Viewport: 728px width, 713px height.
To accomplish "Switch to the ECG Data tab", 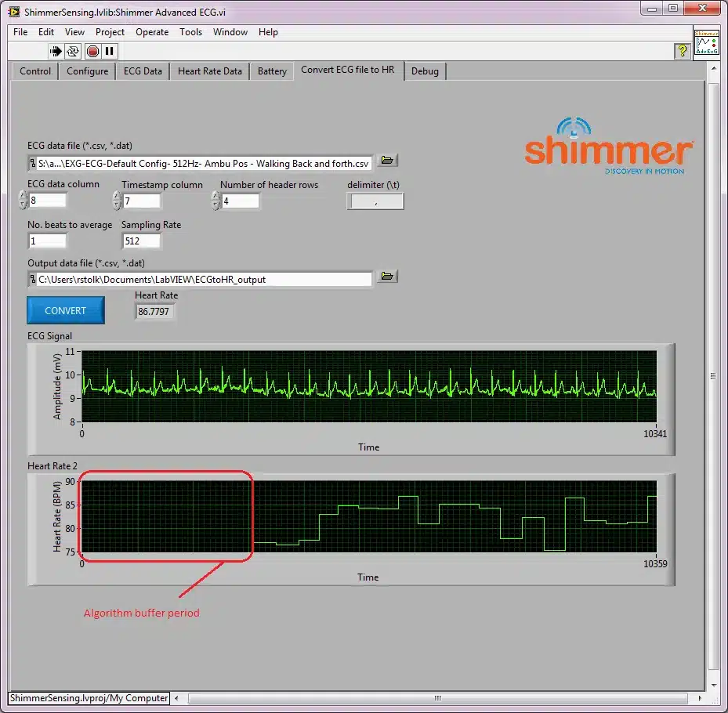I will tap(143, 71).
